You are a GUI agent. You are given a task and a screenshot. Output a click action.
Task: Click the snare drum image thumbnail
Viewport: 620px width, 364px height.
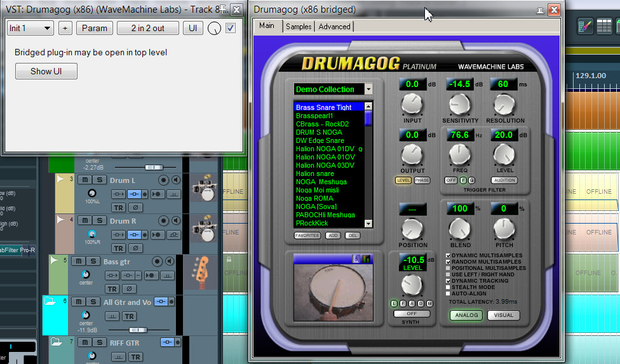333,292
